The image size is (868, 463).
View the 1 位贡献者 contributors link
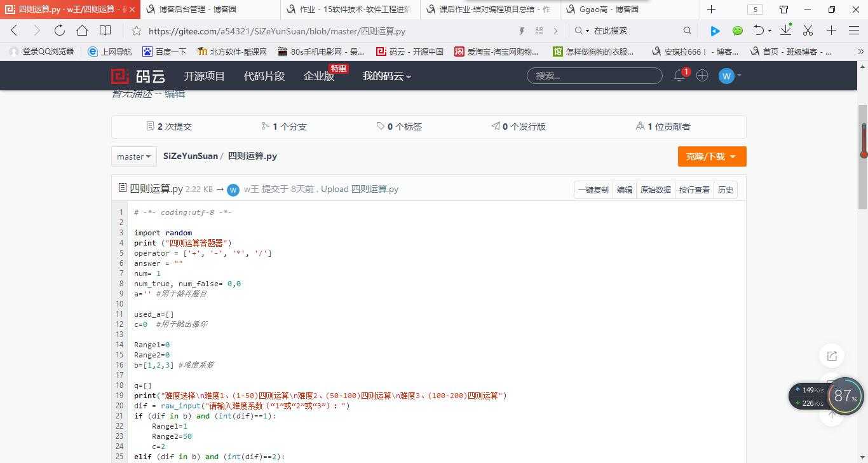663,127
